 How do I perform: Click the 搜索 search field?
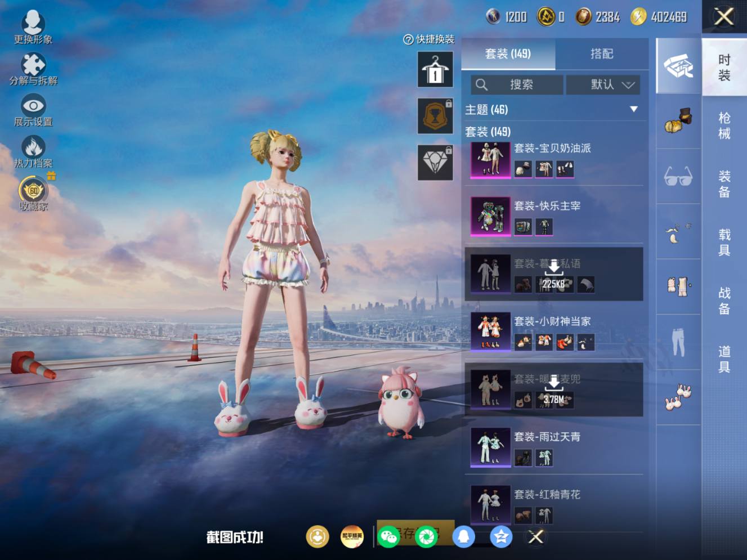[517, 84]
